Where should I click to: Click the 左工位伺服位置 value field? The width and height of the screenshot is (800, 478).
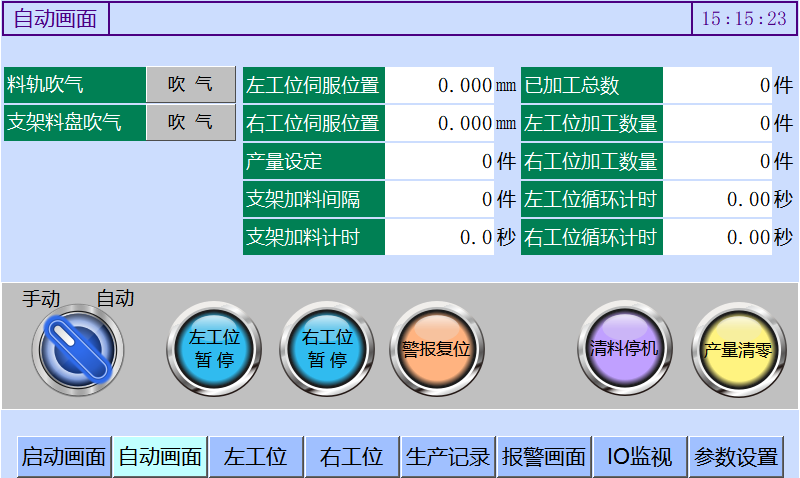tap(438, 85)
